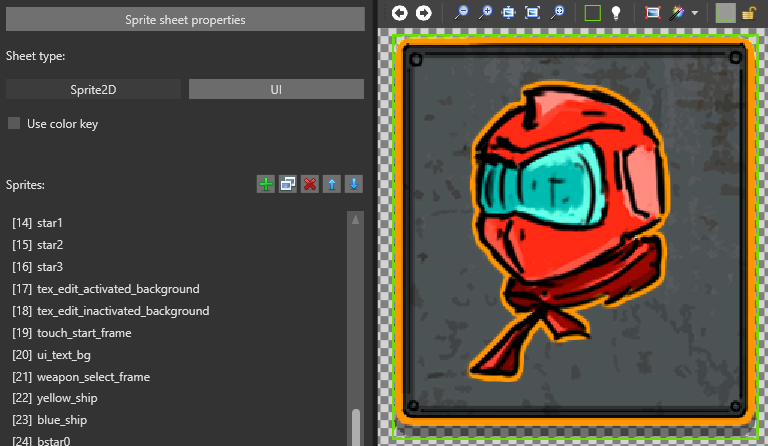
Task: Select weapon_select_frame in the sprites list
Action: [x=93, y=376]
